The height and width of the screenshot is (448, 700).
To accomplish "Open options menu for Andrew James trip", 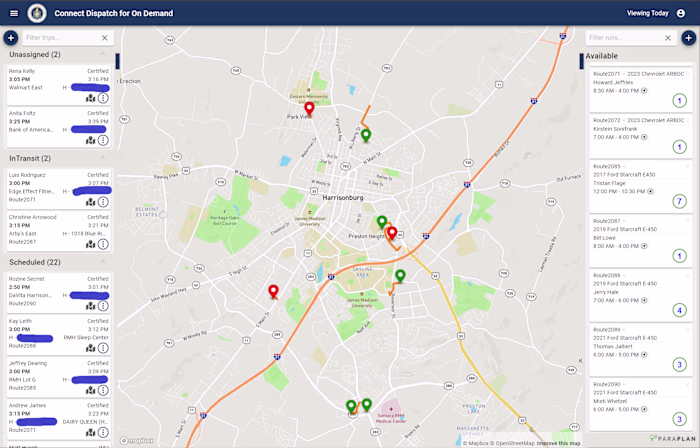I will coord(103,432).
